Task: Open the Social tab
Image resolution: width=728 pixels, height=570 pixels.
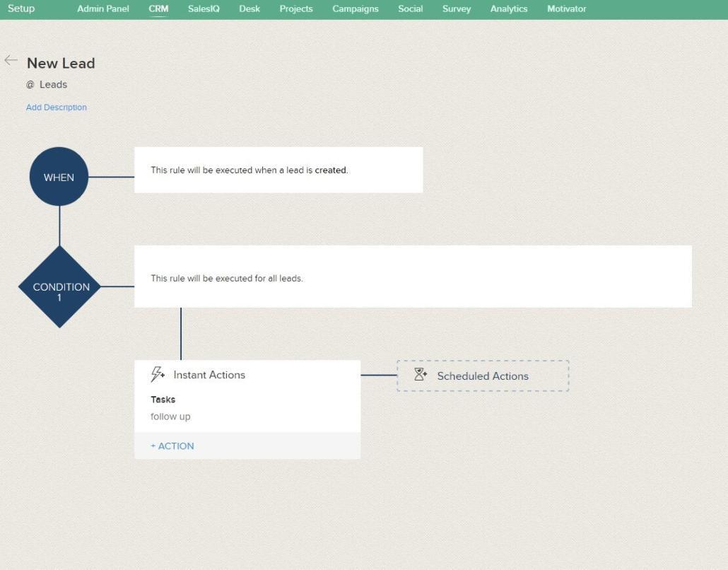Action: click(x=411, y=8)
